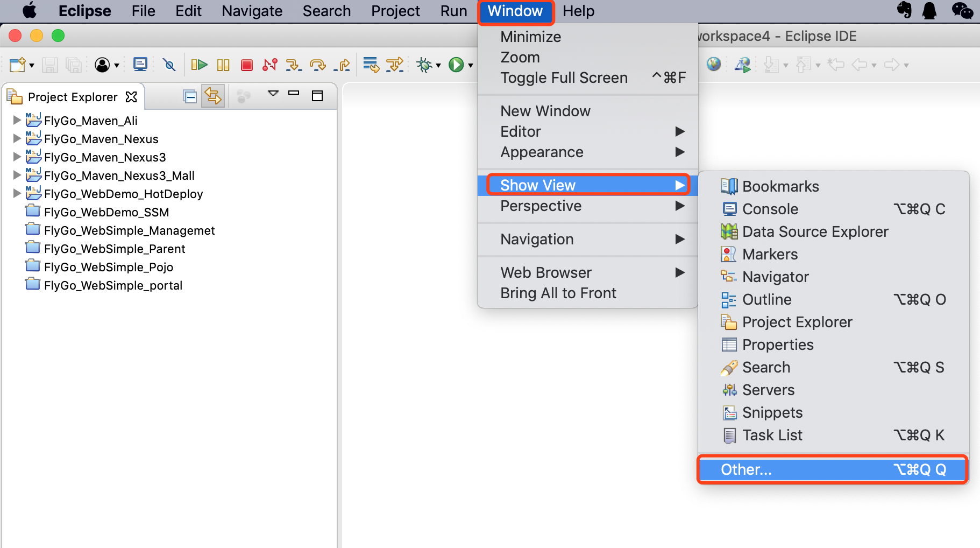The width and height of the screenshot is (980, 548).
Task: Expand FlyGo_Maven_Nexus project
Action: 17,138
